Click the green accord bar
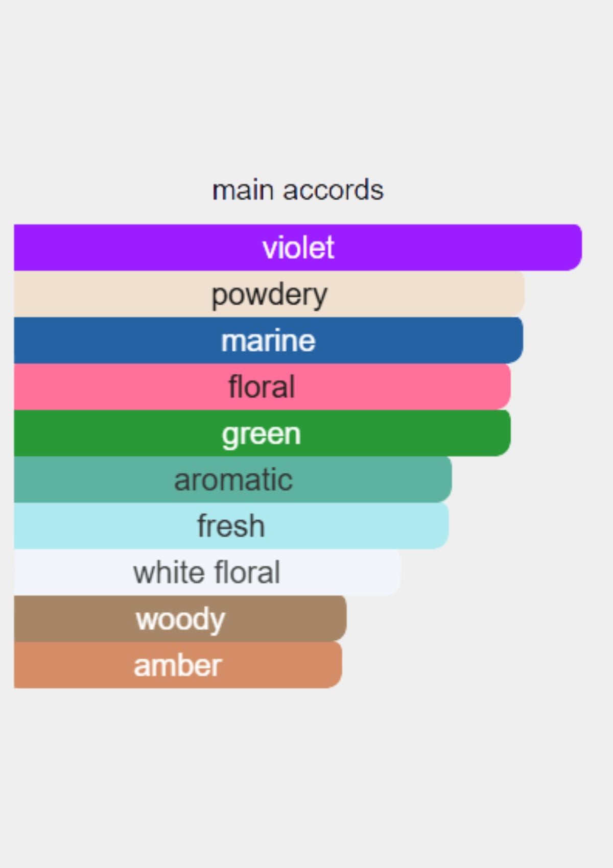Image resolution: width=613 pixels, height=868 pixels. pyautogui.click(x=262, y=433)
